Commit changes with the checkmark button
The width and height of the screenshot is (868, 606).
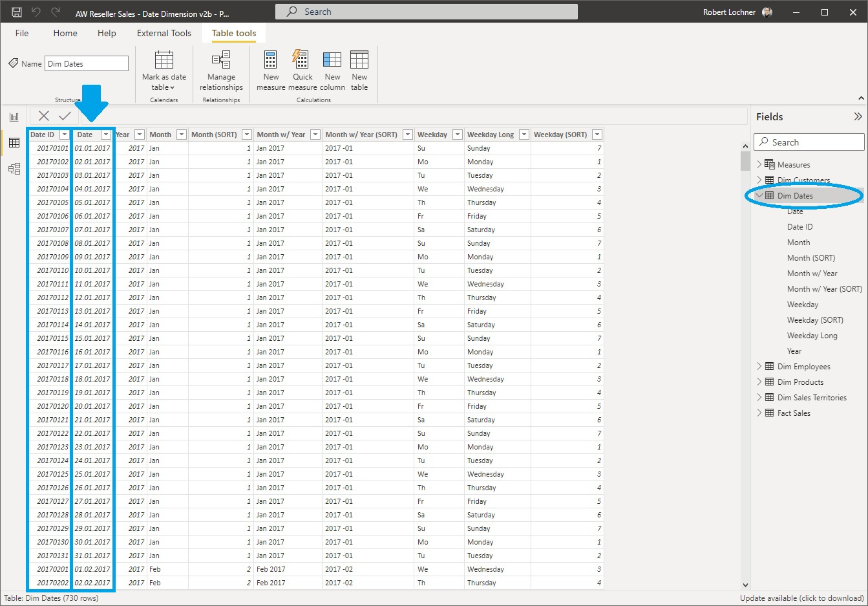click(65, 116)
